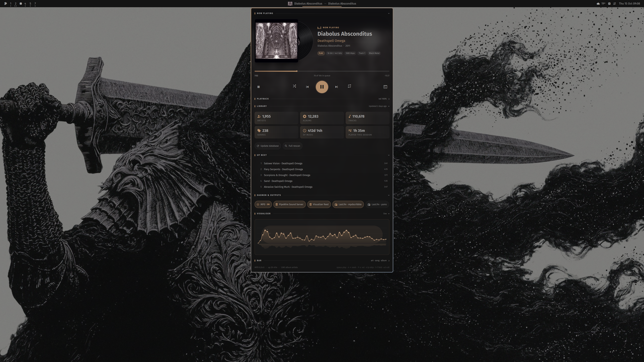Image resolution: width=644 pixels, height=362 pixels.
Task: Toggle the PipeWire Sound Server output
Action: pos(289,204)
